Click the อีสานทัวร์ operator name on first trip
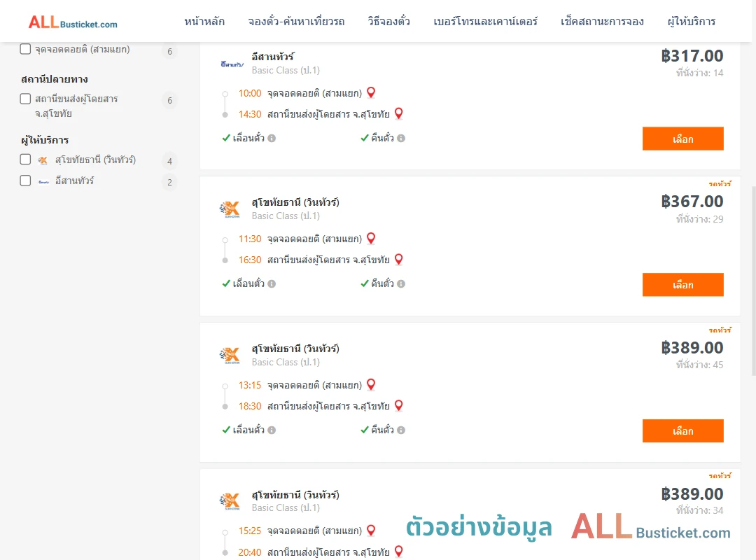Image resolution: width=756 pixels, height=560 pixels. [273, 57]
